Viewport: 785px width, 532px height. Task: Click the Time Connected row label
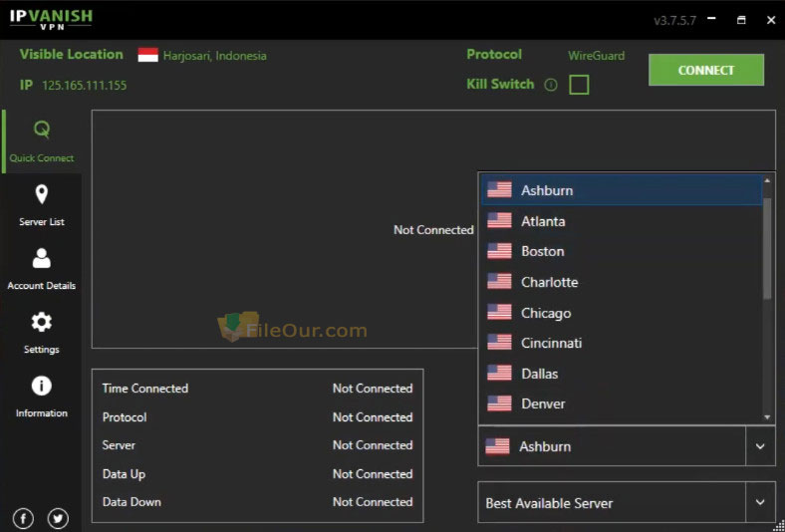(145, 389)
